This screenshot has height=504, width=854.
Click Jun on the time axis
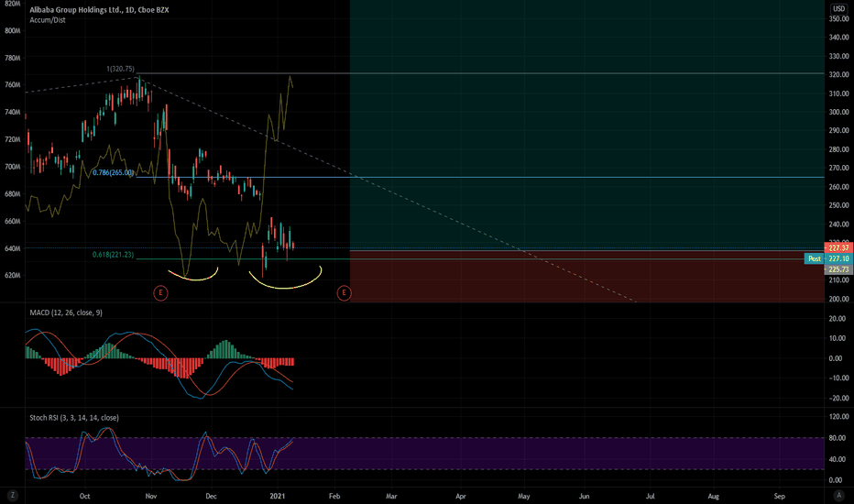coord(584,497)
